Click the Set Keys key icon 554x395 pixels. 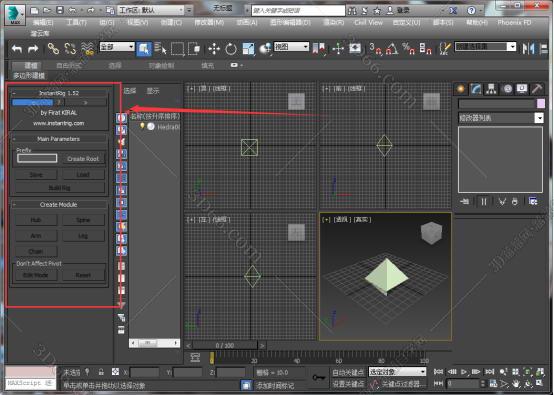pyautogui.click(x=319, y=378)
